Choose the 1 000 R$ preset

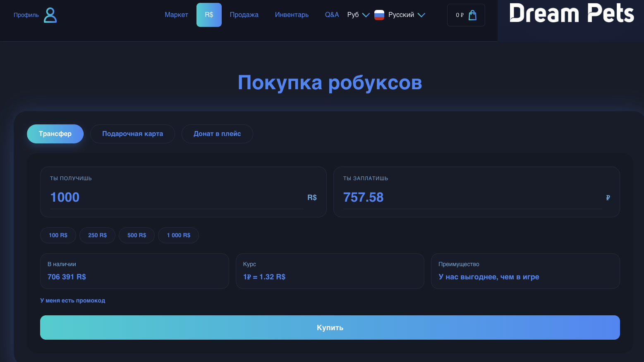(x=178, y=235)
